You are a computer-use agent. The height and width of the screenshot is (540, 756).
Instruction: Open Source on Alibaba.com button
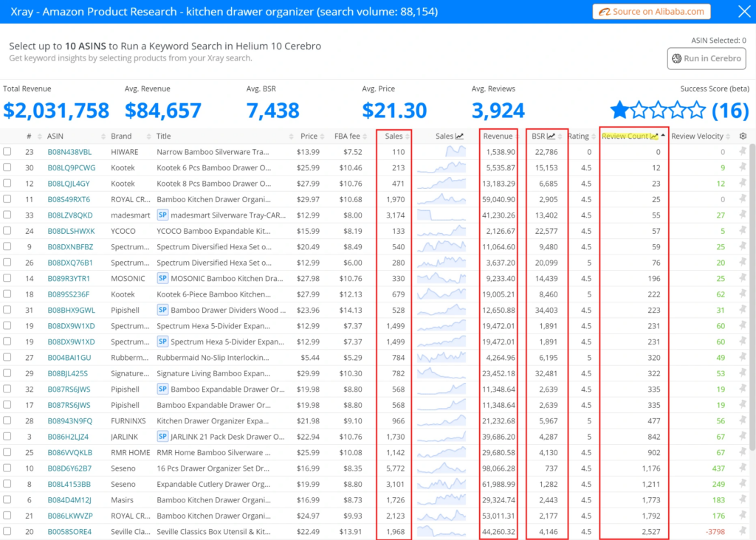(651, 12)
